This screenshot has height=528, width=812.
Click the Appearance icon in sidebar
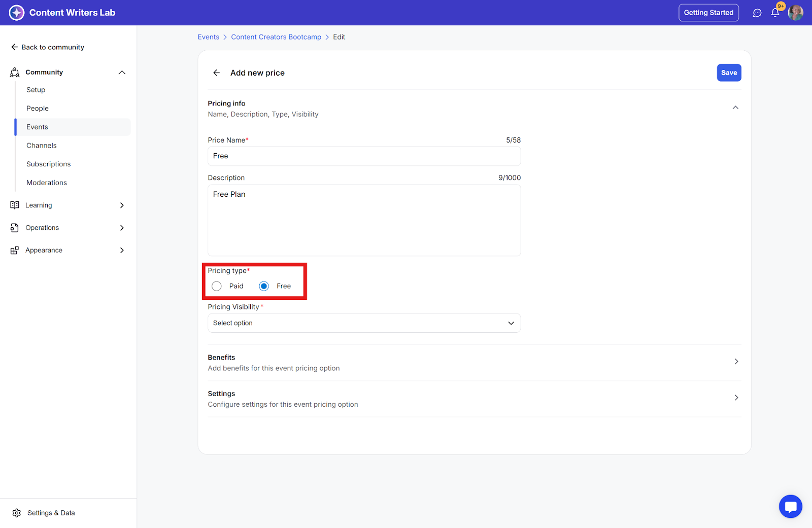click(x=15, y=250)
